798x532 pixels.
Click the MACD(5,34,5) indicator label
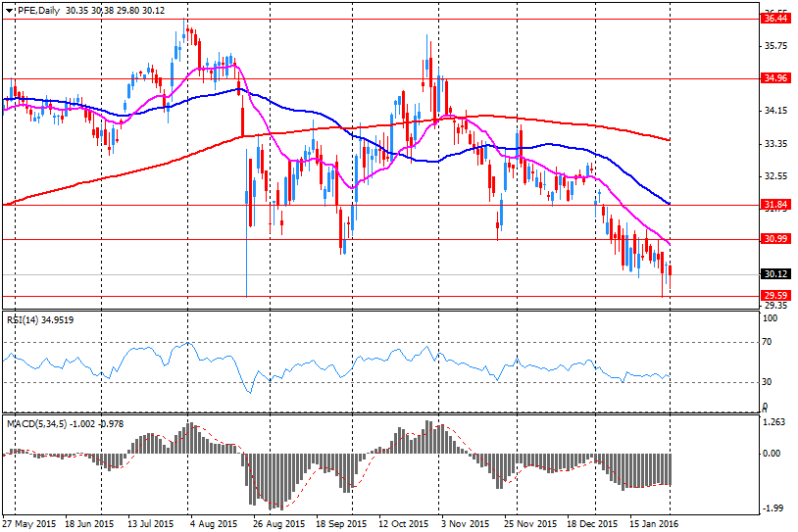pyautogui.click(x=65, y=423)
